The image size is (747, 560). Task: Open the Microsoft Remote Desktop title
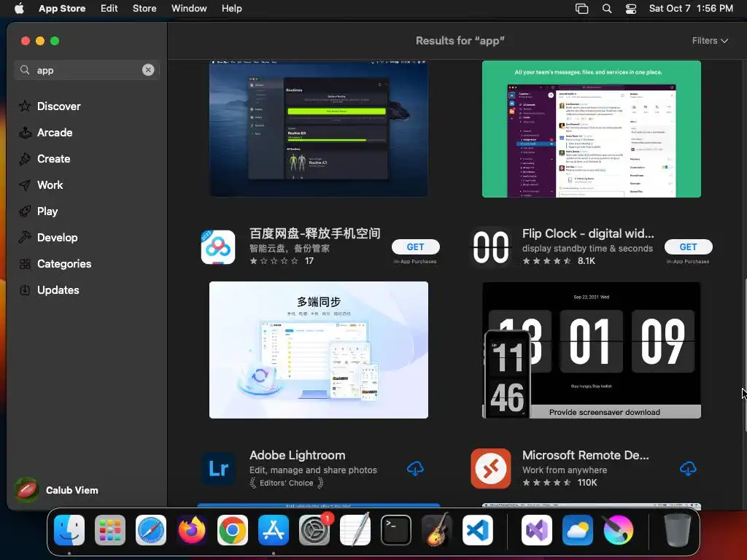586,455
